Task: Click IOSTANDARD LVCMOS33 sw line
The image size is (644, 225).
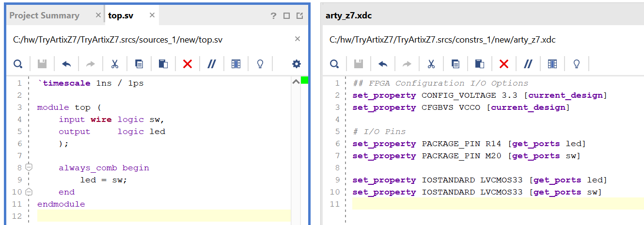Action: pyautogui.click(x=477, y=192)
